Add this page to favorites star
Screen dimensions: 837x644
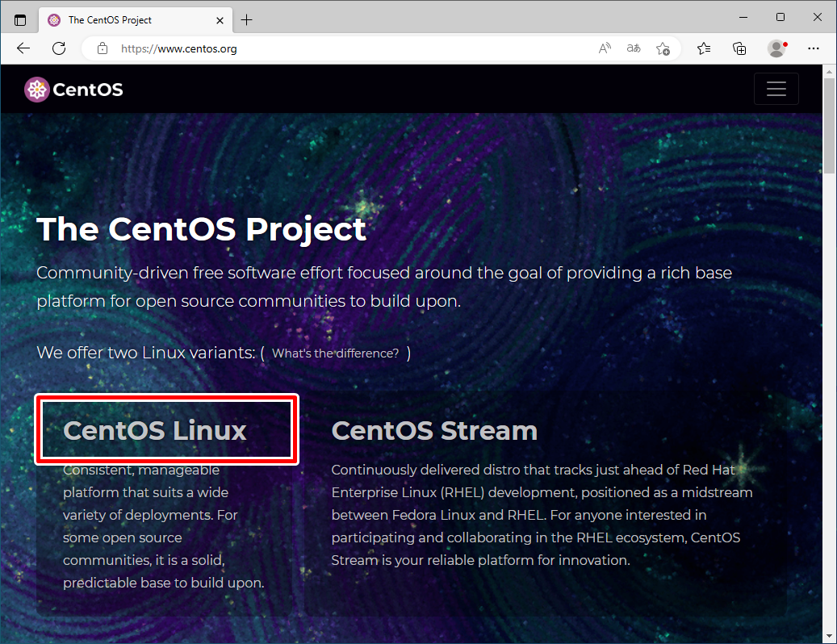click(x=663, y=48)
